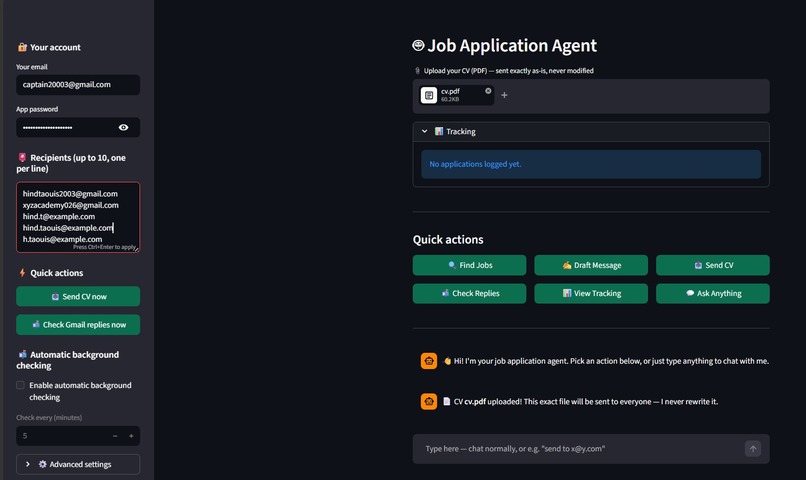
Task: Click the mailbox icon beside Automatic background checking
Action: click(x=22, y=355)
